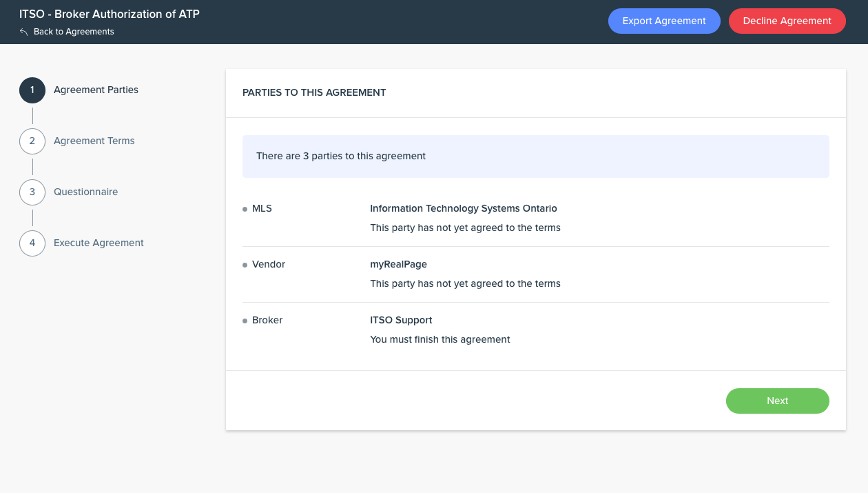Click the MLS party label
This screenshot has height=493, width=868.
pos(262,208)
